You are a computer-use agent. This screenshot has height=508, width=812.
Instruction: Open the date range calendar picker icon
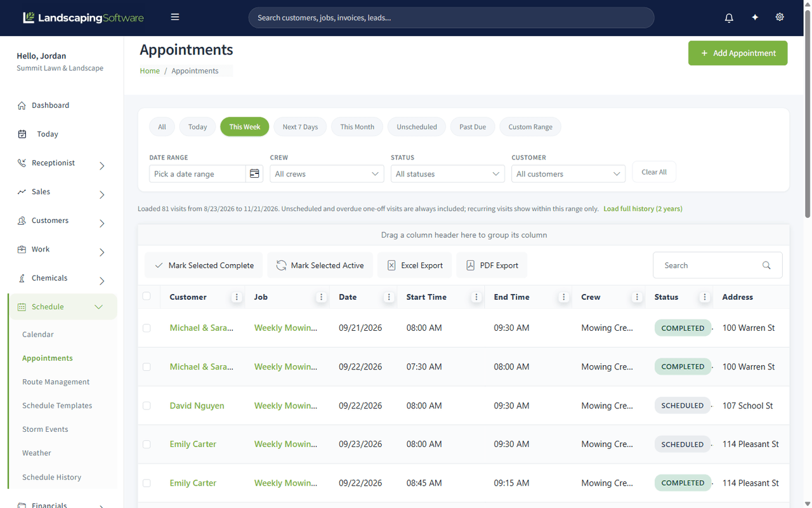coord(254,173)
